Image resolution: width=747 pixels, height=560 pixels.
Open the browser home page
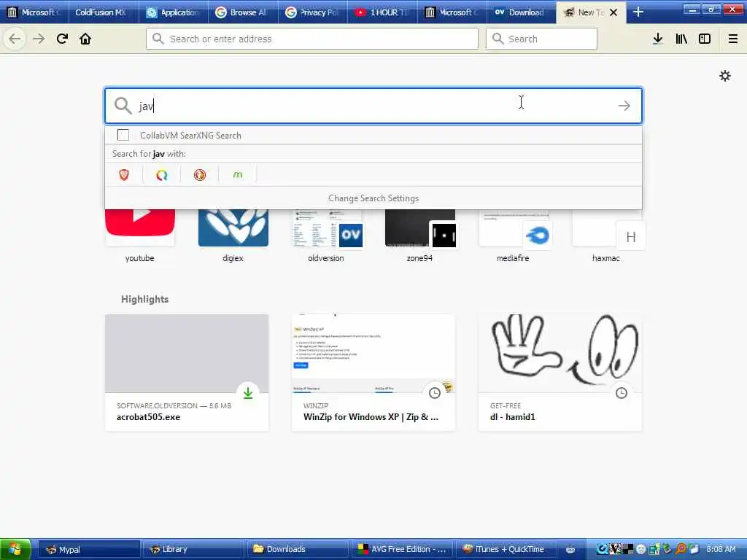(x=85, y=39)
